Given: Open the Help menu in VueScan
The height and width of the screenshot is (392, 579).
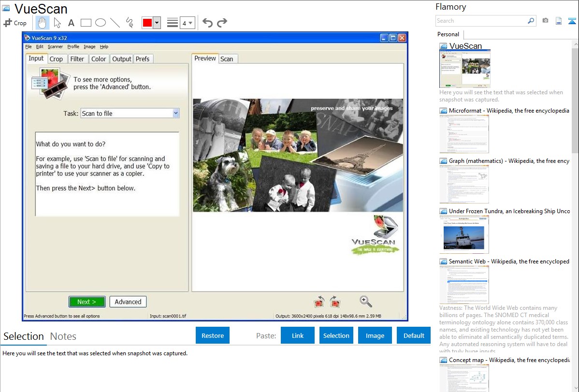Looking at the screenshot, I should click(104, 46).
